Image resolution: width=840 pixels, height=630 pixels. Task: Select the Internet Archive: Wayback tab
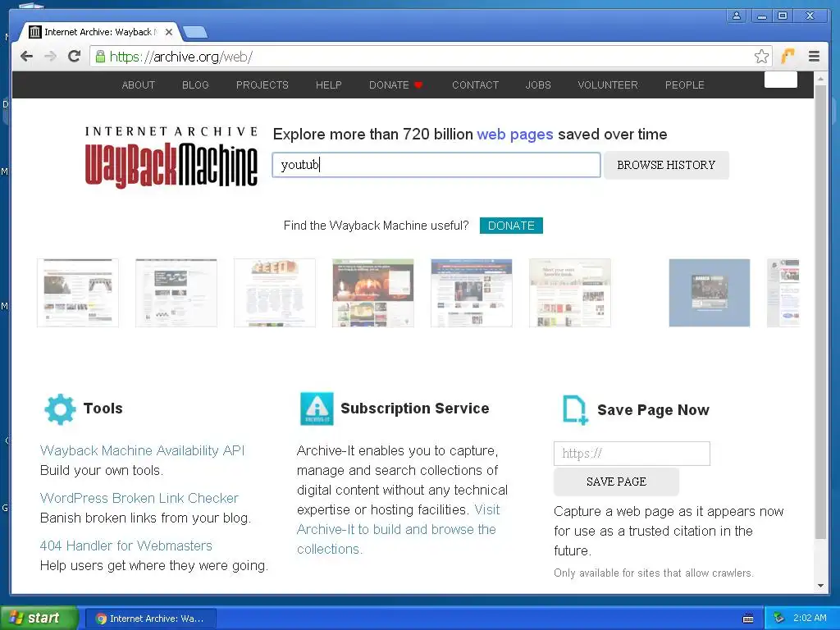coord(100,32)
